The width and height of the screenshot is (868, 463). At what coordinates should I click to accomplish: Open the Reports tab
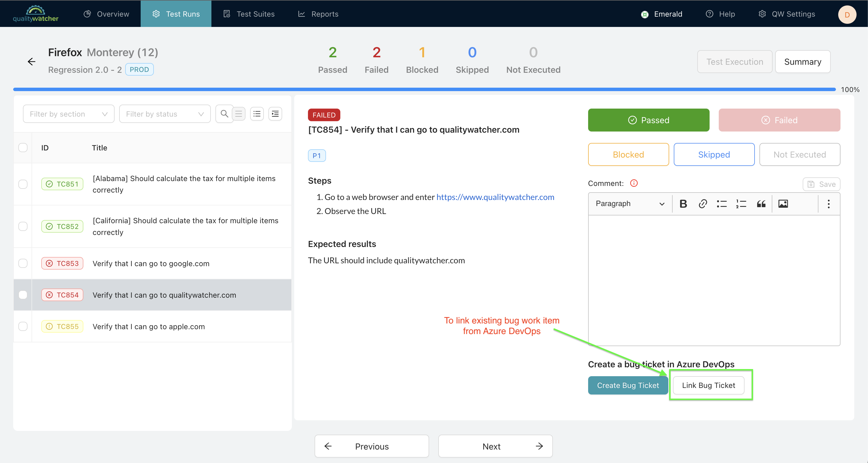coord(318,14)
